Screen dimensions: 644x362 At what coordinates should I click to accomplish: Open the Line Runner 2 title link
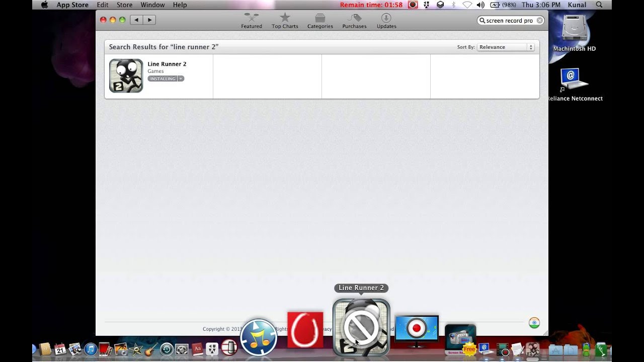pos(167,64)
